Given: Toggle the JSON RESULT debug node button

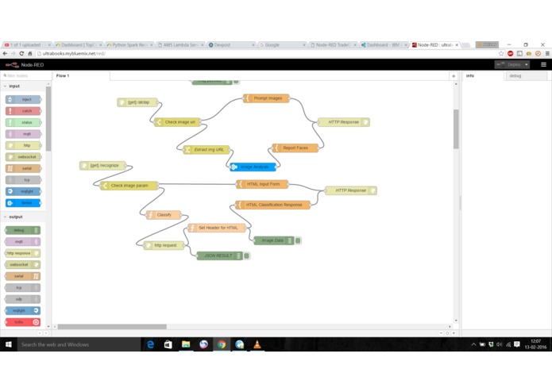Looking at the screenshot, I should pyautogui.click(x=246, y=256).
